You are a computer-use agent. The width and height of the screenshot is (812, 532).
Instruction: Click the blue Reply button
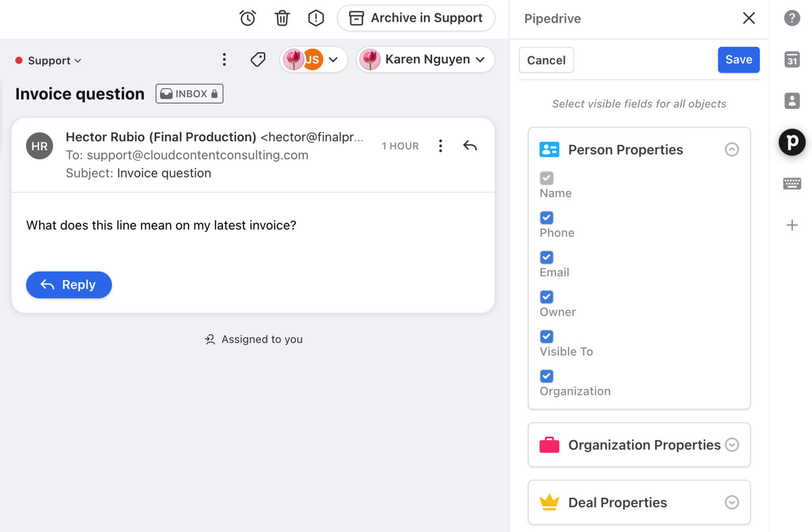coord(69,284)
